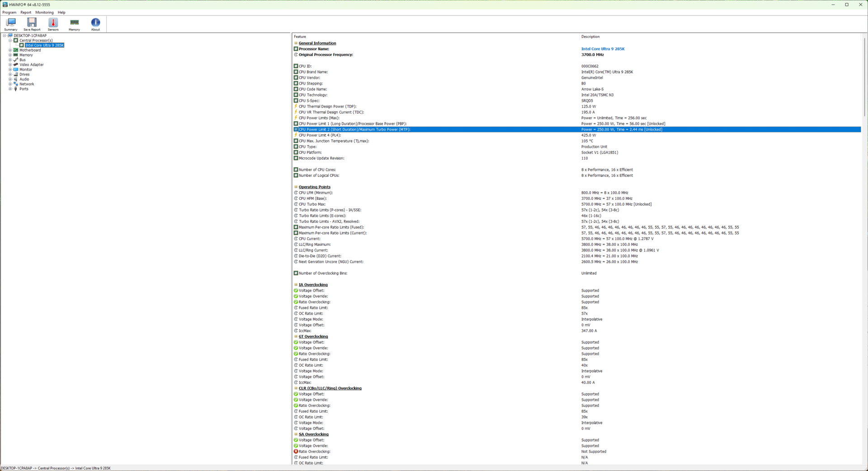Viewport: 868px width, 471px height.
Task: Select Intel Core Ultra 9 285K tree item
Action: 44,45
